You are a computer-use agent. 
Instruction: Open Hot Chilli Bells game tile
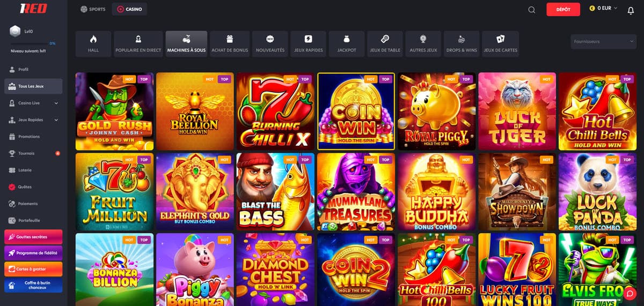pos(597,111)
